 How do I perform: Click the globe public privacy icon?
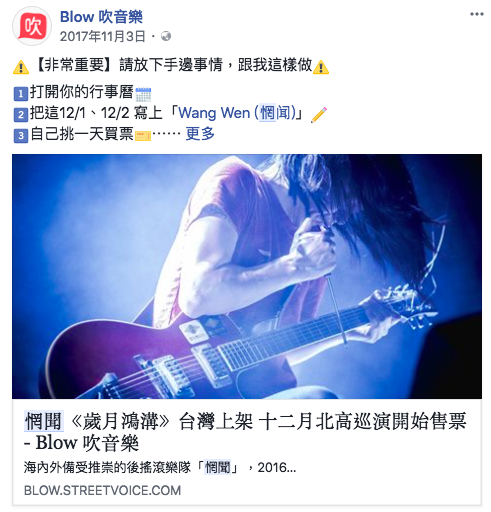pyautogui.click(x=166, y=36)
